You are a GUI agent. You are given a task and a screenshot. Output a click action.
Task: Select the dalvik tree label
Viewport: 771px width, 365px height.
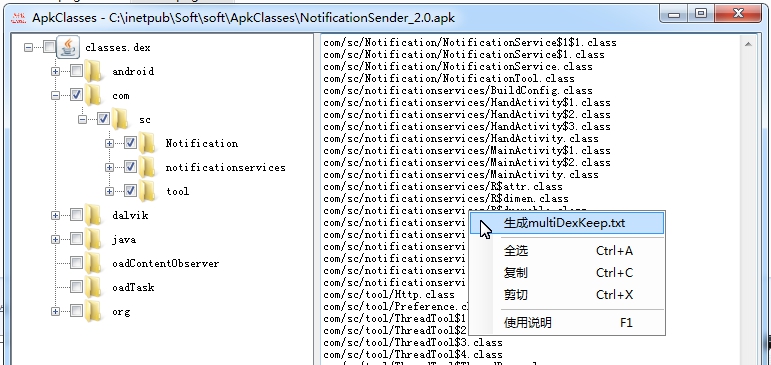tap(130, 215)
